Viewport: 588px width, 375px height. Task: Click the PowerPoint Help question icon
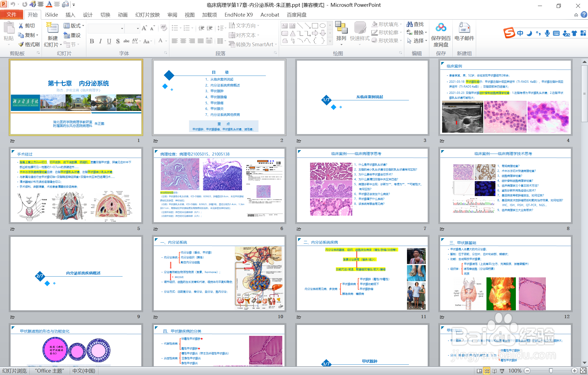click(x=584, y=15)
